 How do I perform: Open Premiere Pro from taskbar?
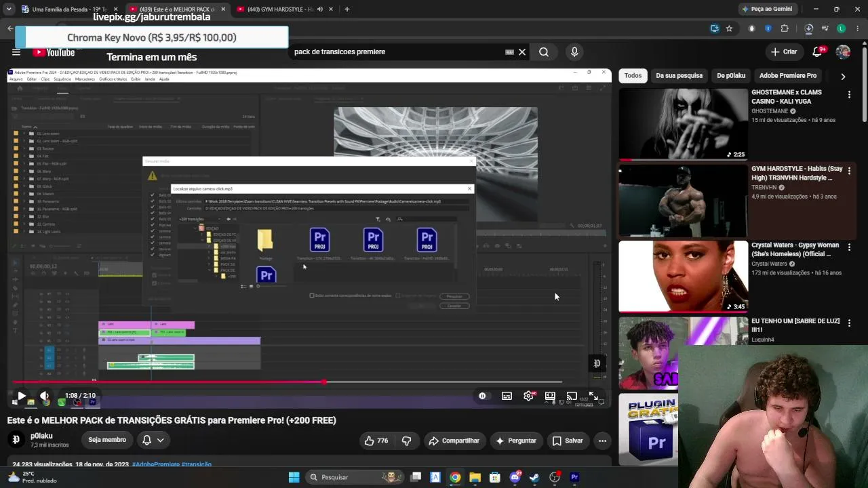(x=574, y=477)
